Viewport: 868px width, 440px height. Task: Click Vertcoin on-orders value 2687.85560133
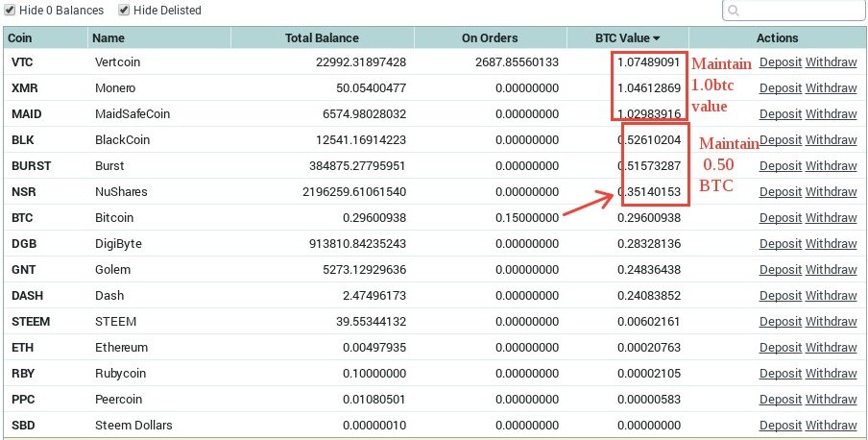click(x=517, y=62)
